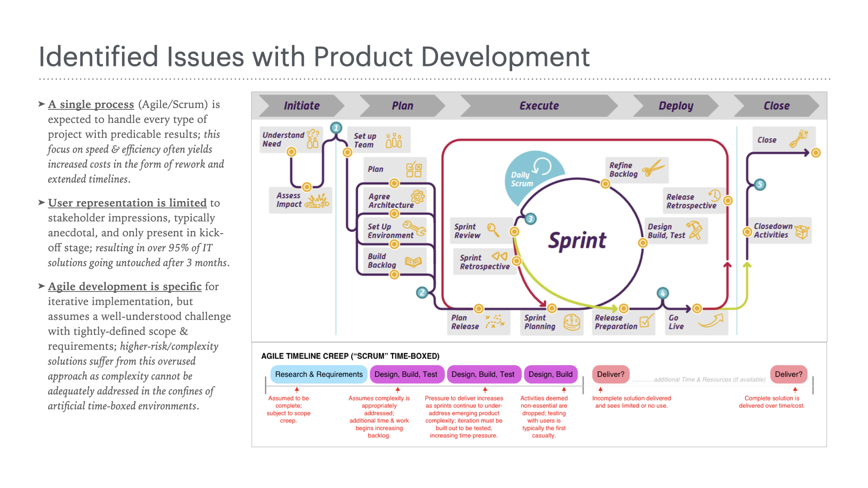Select the Execute phase arrow header
868x488 pixels.
click(x=539, y=106)
